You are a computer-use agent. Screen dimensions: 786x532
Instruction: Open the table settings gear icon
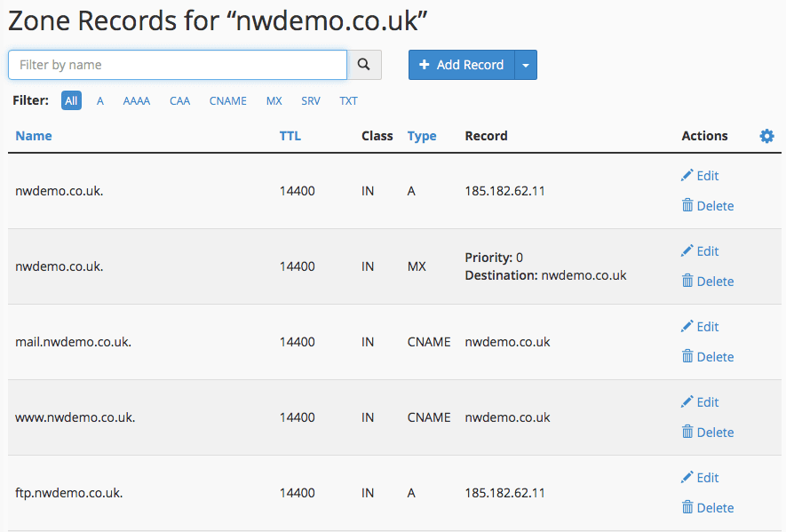pos(766,136)
